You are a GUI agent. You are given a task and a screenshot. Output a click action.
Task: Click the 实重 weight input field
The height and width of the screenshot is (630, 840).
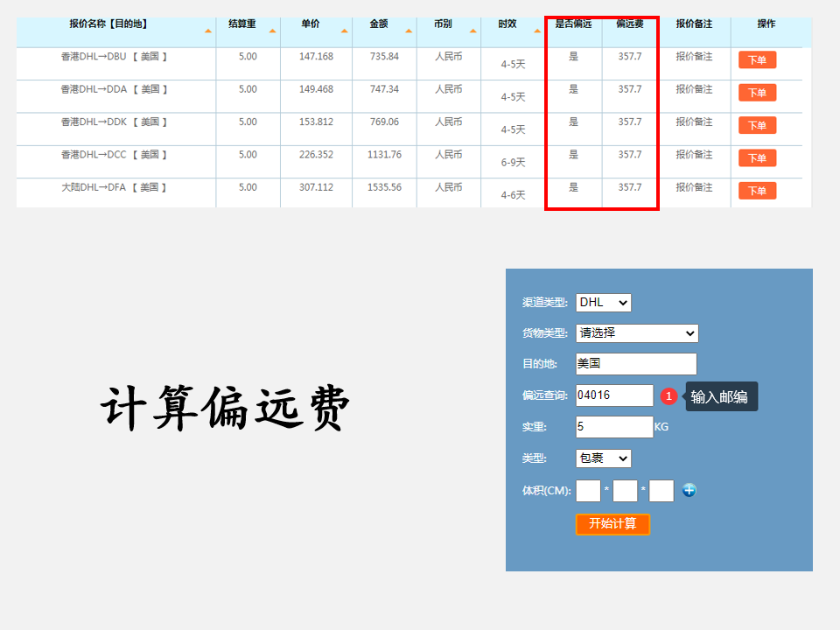614,427
